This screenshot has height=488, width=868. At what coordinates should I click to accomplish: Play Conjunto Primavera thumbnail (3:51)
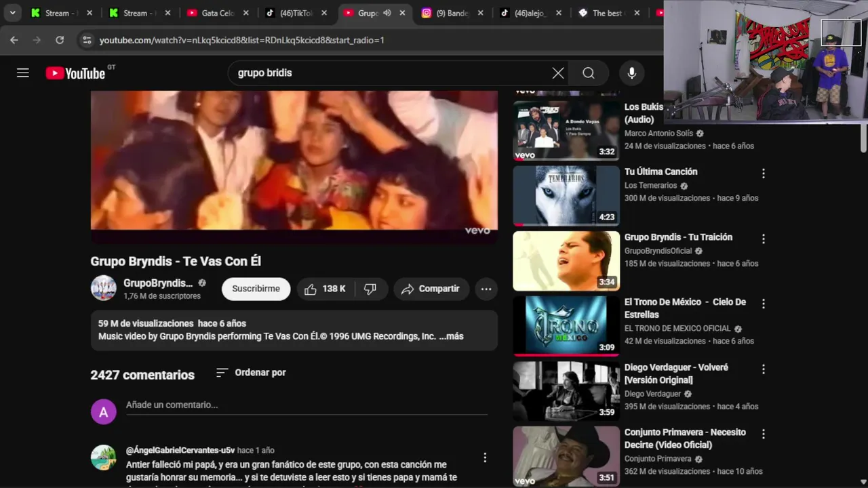566,456
